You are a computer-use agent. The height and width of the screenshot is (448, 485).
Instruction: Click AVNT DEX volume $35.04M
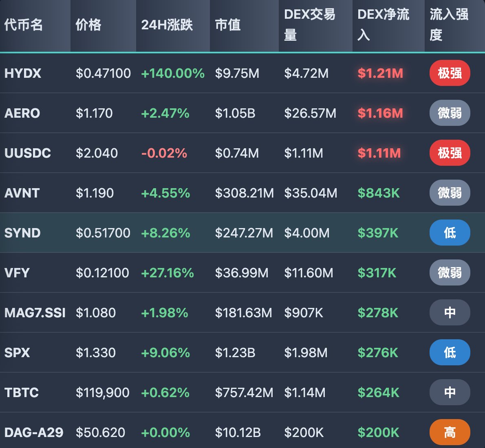pos(311,193)
